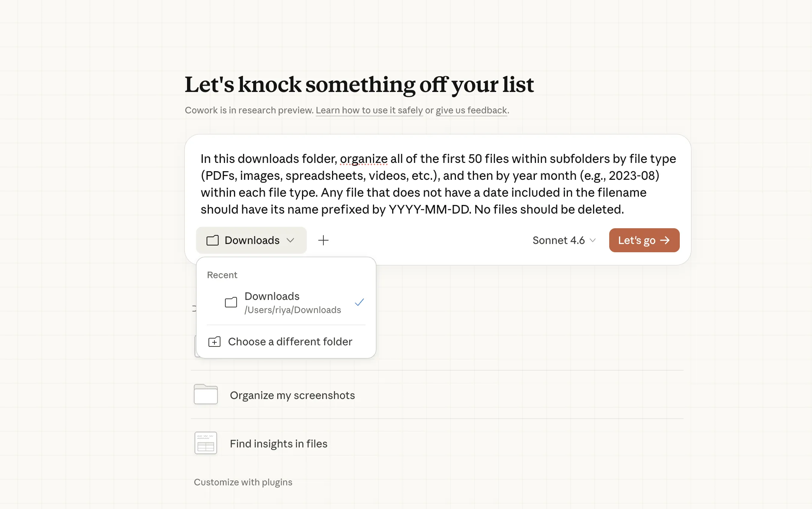The height and width of the screenshot is (509, 812).
Task: Click the folder icon beside Organize my screenshots
Action: pos(206,395)
